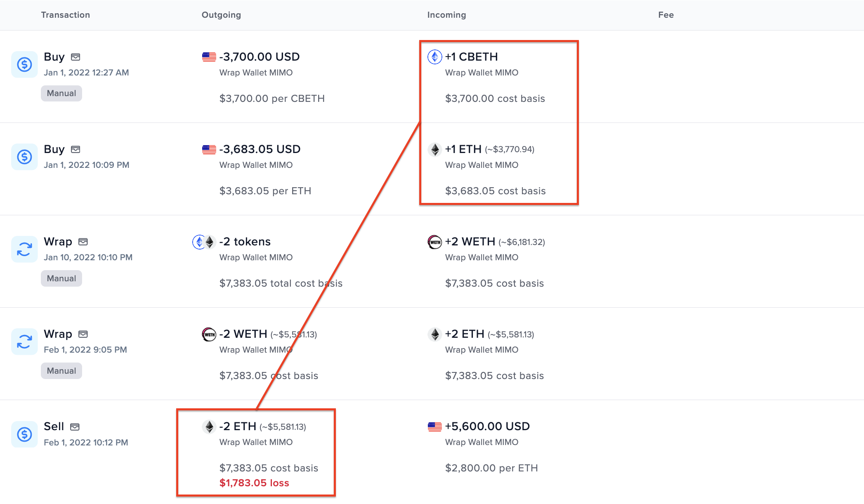This screenshot has height=504, width=864.
Task: Click the CBETH coin icon beside +1 CBETH
Action: (x=435, y=57)
